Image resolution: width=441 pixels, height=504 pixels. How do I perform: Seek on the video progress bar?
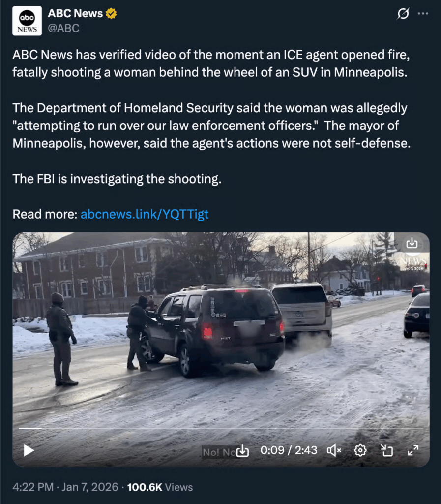(221, 429)
